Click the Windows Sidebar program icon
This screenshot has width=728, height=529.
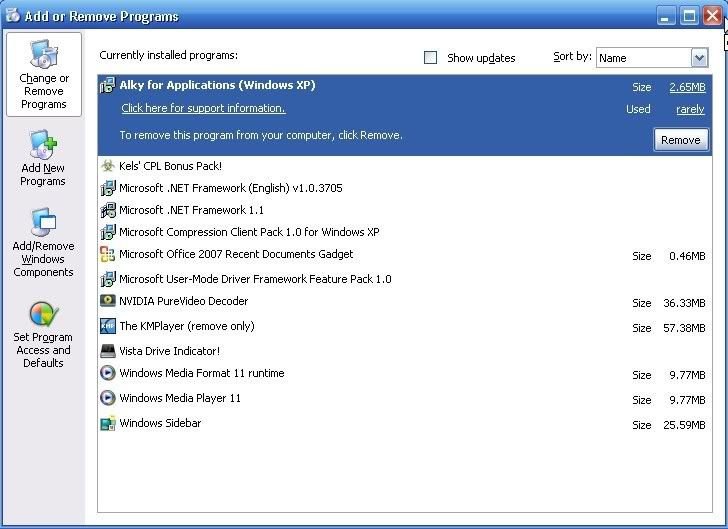point(108,423)
